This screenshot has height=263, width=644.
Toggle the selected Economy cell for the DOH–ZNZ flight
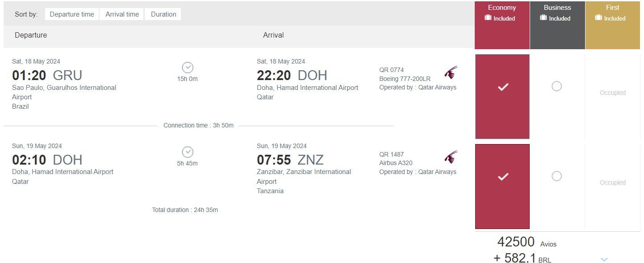(502, 186)
